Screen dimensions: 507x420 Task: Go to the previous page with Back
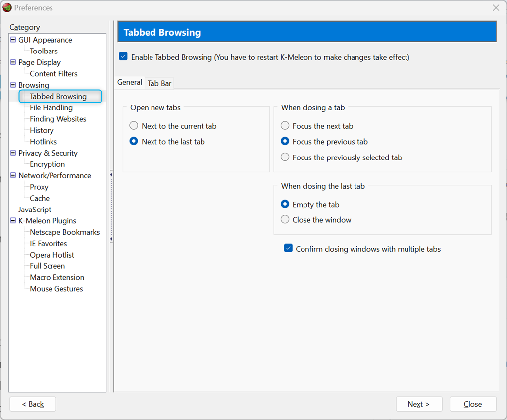pos(33,404)
